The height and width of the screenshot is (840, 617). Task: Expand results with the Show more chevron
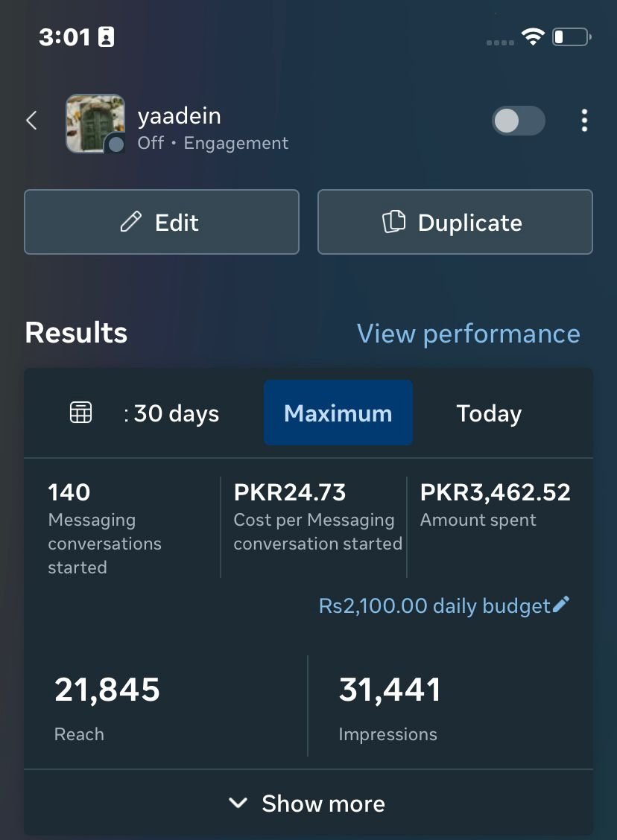pos(238,803)
